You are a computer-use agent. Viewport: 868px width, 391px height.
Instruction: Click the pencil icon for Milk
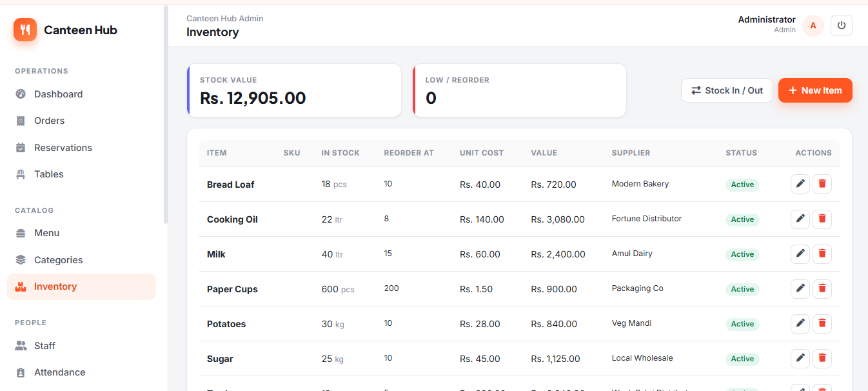point(800,254)
